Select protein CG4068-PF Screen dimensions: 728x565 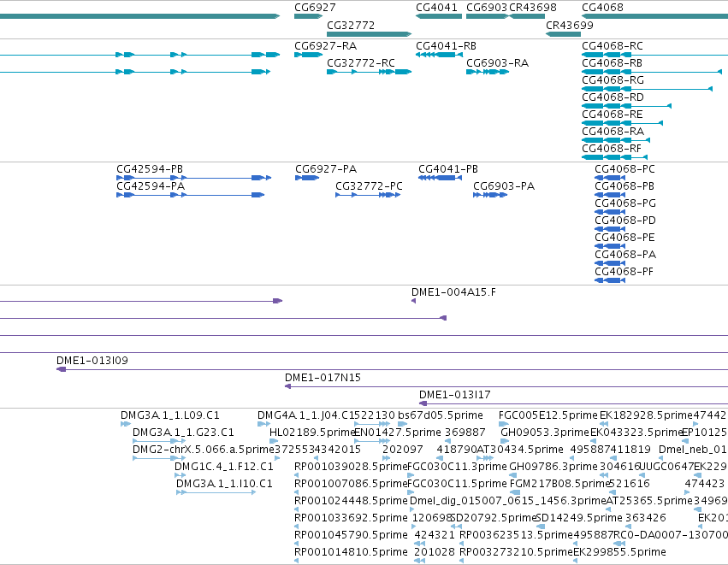(624, 272)
